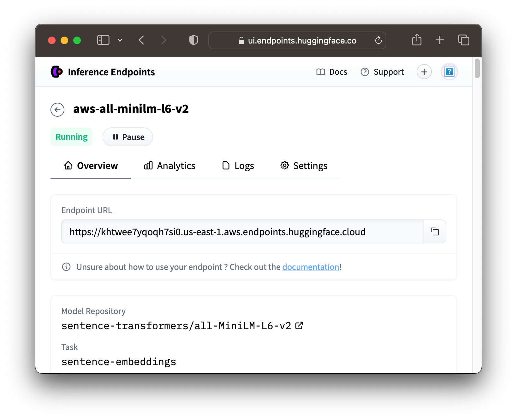Reload the page with the refresh icon
517x420 pixels.
click(x=378, y=40)
